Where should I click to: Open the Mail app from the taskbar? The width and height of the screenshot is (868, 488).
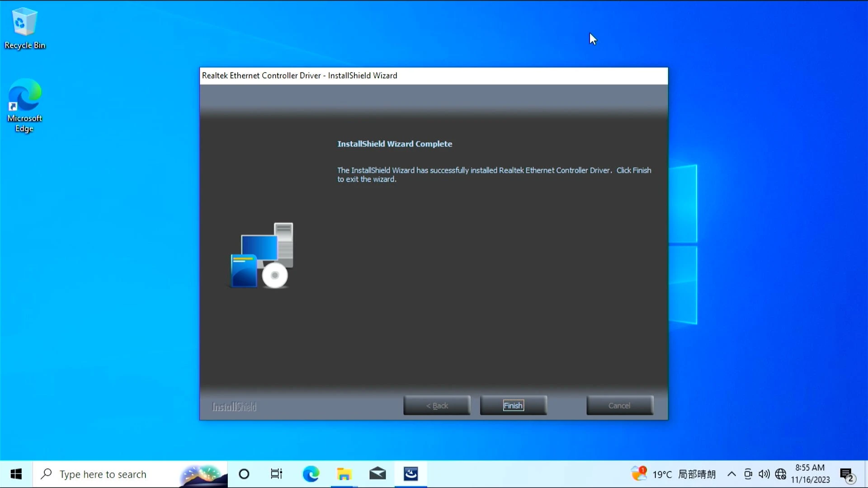click(377, 474)
